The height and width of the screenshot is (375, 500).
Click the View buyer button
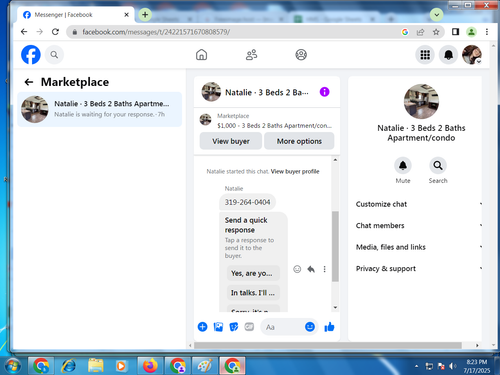[231, 141]
